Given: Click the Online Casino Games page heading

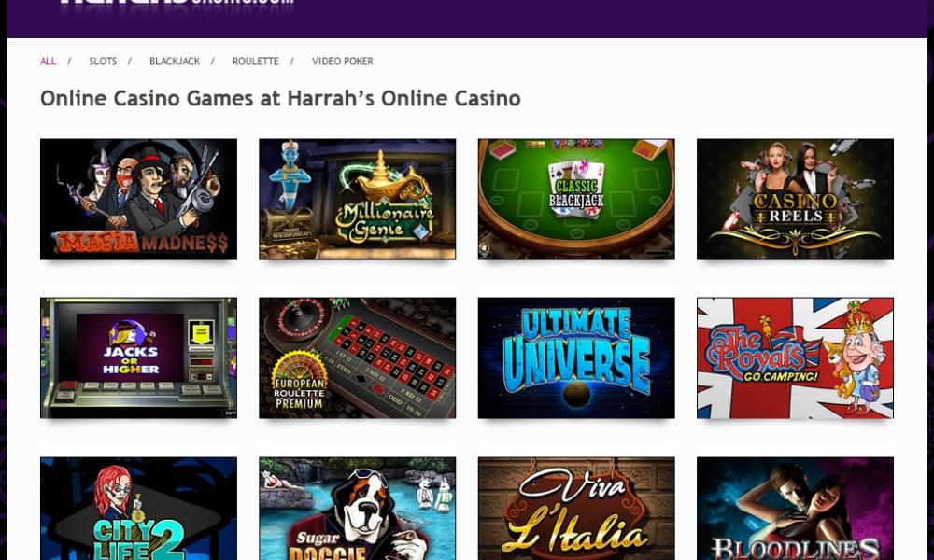Looking at the screenshot, I should (280, 98).
